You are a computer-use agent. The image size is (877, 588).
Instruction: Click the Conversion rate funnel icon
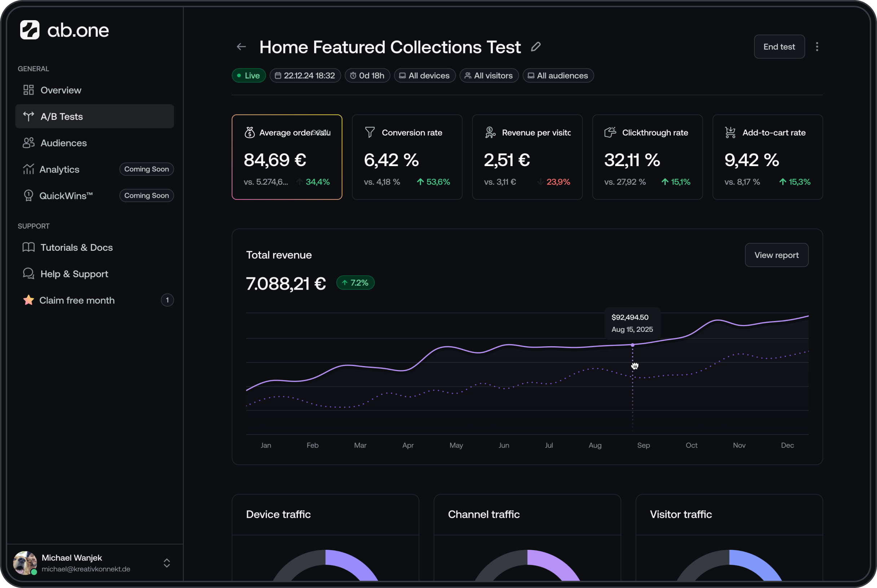tap(370, 132)
